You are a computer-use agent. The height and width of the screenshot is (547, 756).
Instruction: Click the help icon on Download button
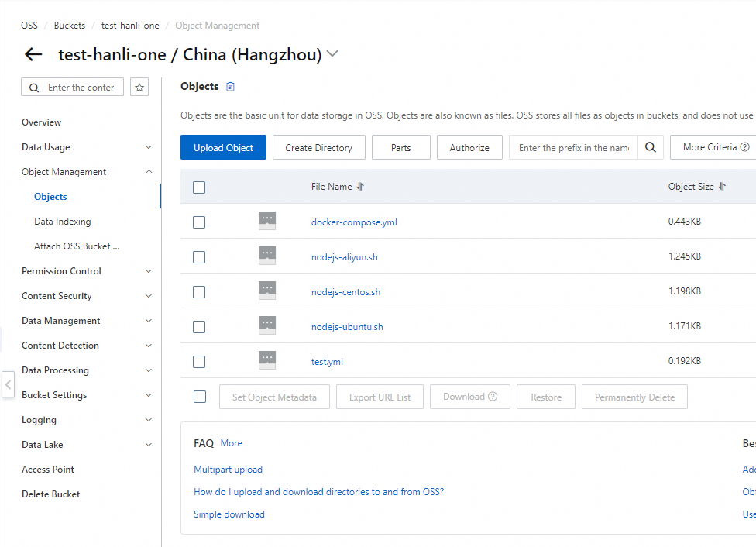(493, 397)
